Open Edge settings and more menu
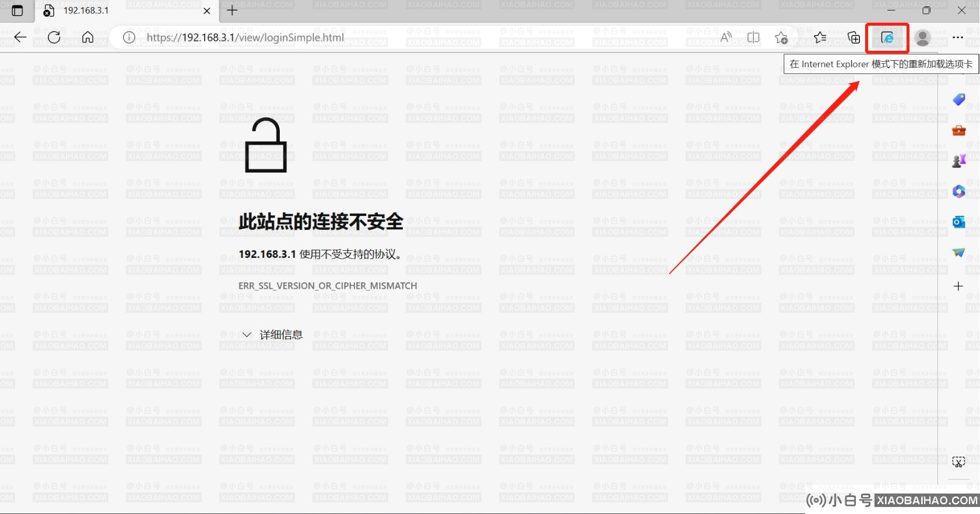 (958, 37)
